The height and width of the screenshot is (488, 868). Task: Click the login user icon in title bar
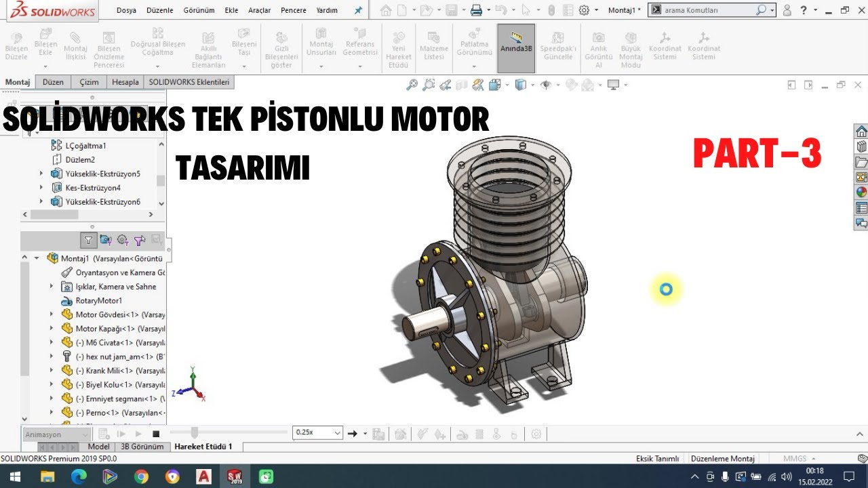tap(787, 10)
